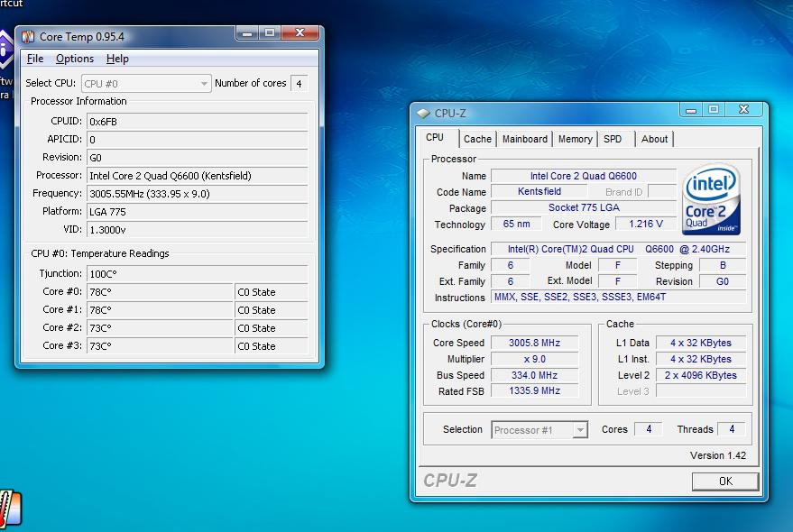Click the Version 1.42 text in CPU-Z

[718, 455]
